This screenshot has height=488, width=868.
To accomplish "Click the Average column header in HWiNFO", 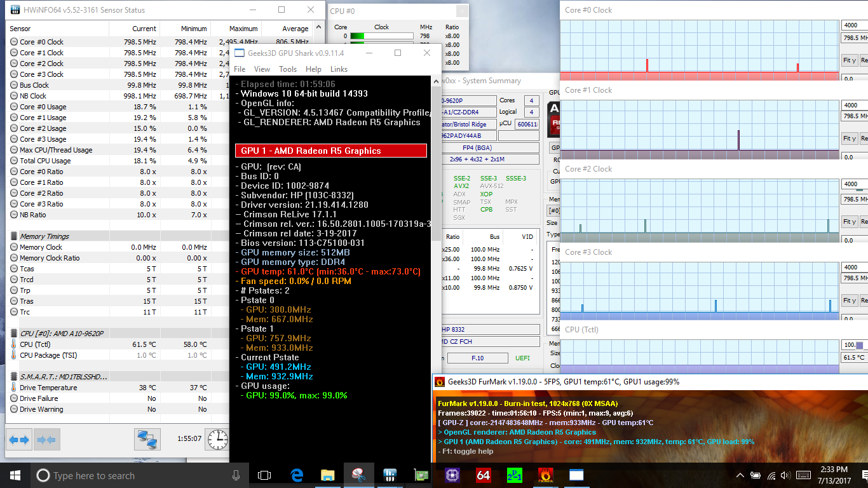I will (287, 29).
